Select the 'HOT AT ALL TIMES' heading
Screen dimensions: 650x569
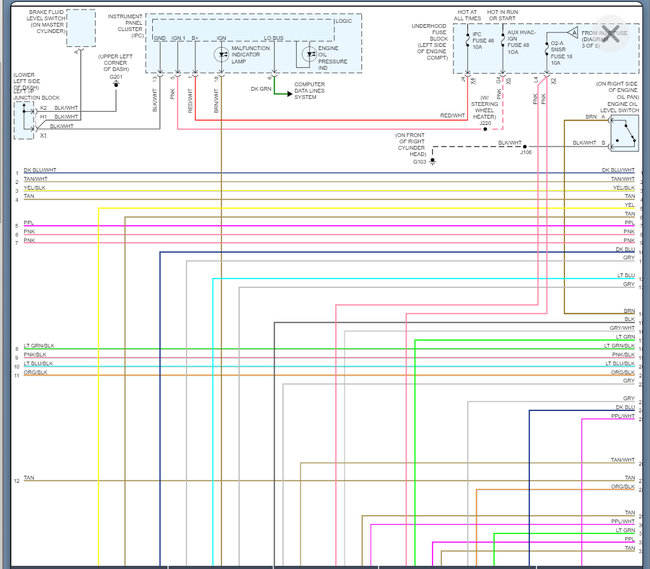click(x=467, y=15)
